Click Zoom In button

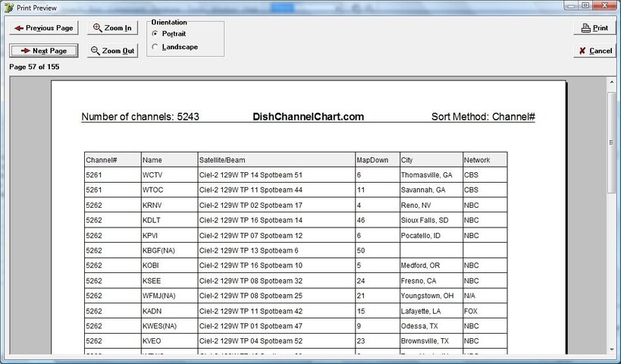112,28
